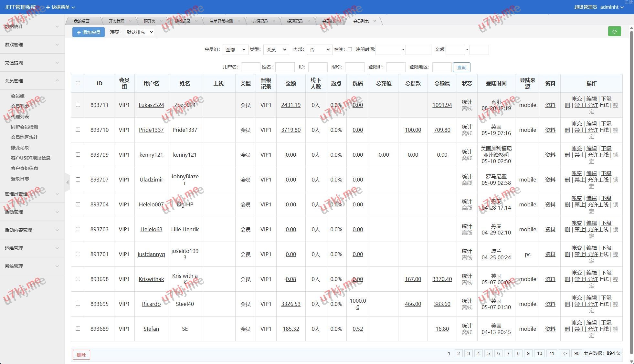Viewport: 634px width, 364px height.
Task: Open username link Lukasz524
Action: [x=151, y=105]
